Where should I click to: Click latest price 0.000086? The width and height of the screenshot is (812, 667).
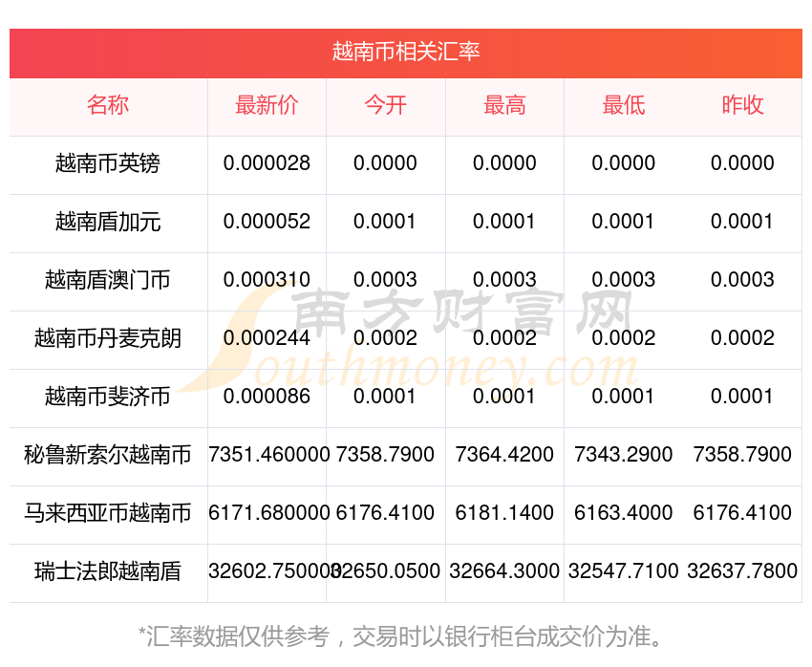(x=267, y=397)
